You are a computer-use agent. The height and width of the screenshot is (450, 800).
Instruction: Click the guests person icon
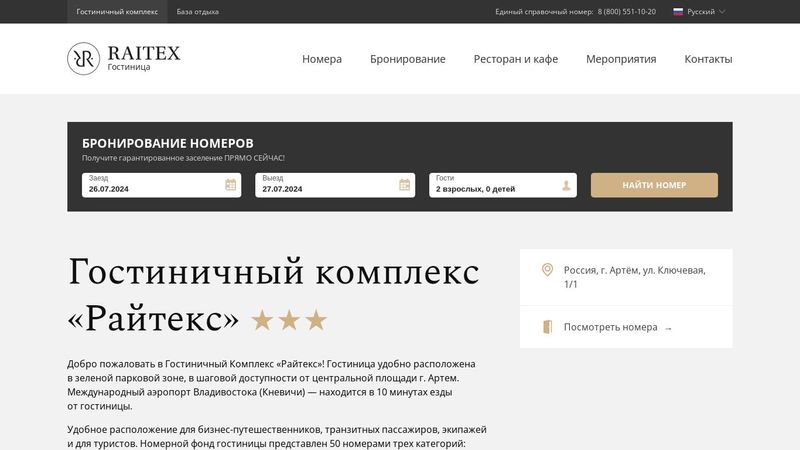click(566, 185)
